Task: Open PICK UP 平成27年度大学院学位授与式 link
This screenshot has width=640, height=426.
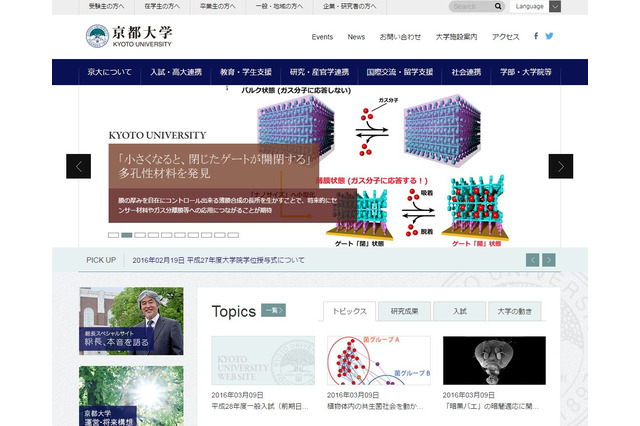Action: [218, 260]
